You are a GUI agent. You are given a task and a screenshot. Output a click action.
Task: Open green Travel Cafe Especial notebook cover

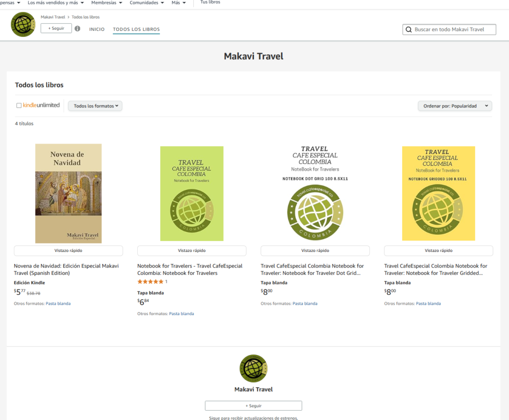coord(192,193)
